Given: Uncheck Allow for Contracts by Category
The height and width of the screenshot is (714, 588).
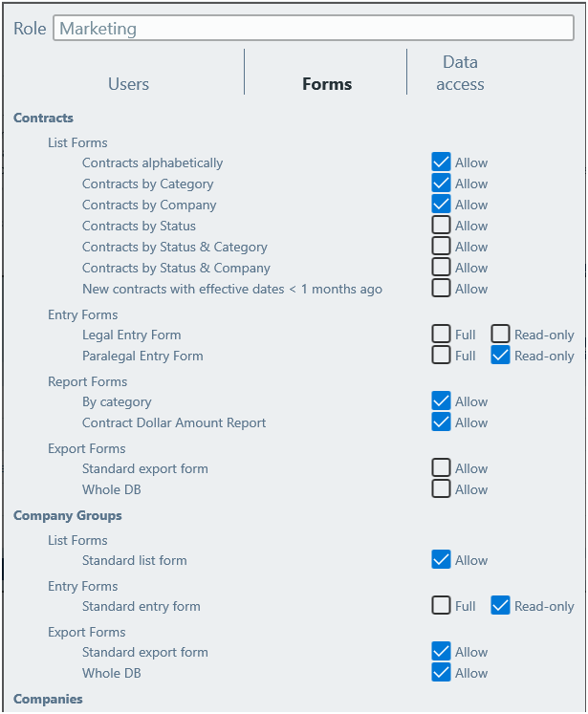Looking at the screenshot, I should pyautogui.click(x=441, y=184).
